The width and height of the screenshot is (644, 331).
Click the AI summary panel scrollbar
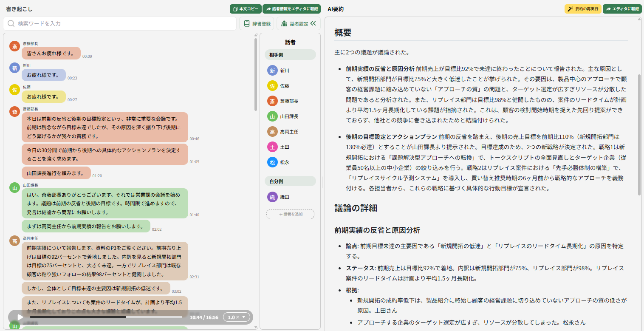coord(640,127)
